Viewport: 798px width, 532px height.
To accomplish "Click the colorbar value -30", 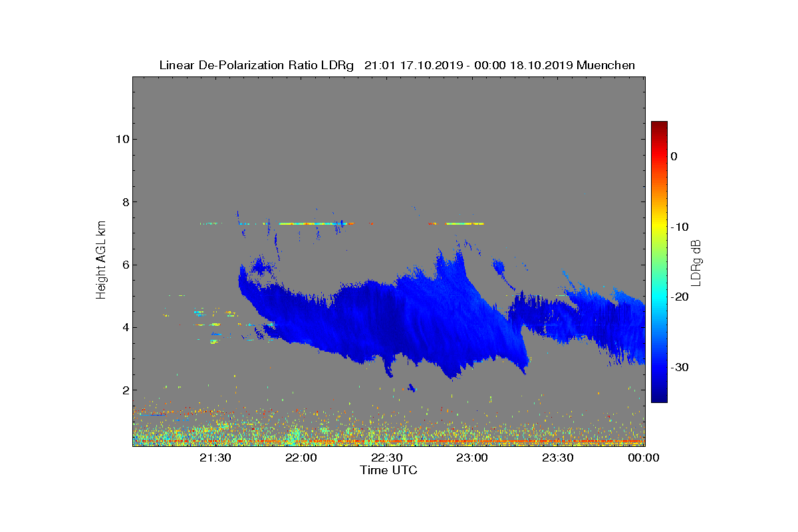I will tap(679, 368).
